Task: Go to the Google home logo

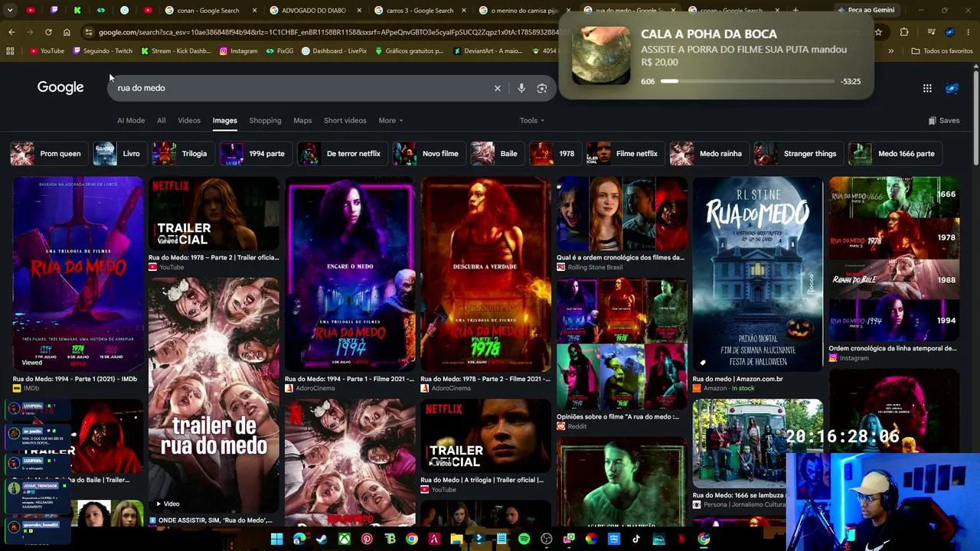Action: click(60, 87)
